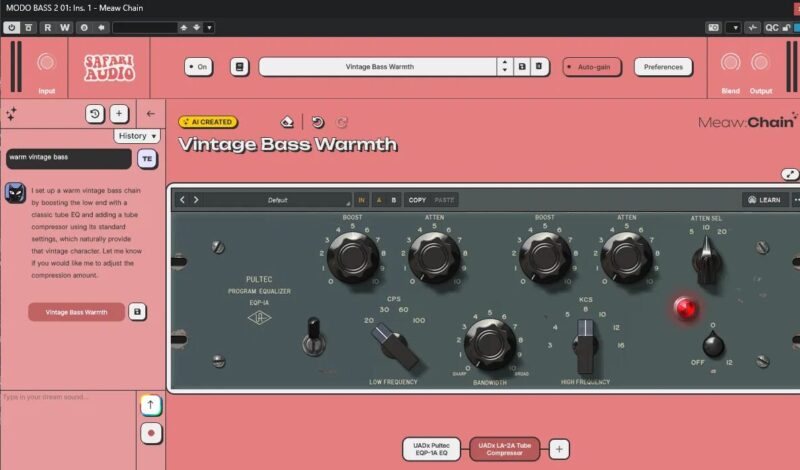Click the LEARN button
The width and height of the screenshot is (800, 470).
764,200
